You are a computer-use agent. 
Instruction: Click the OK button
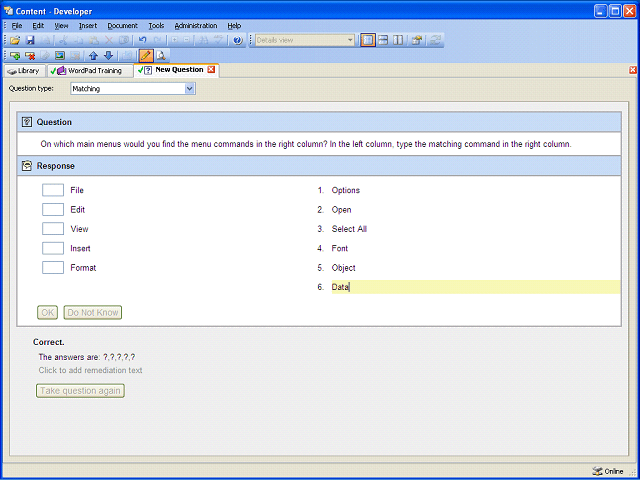(x=47, y=313)
